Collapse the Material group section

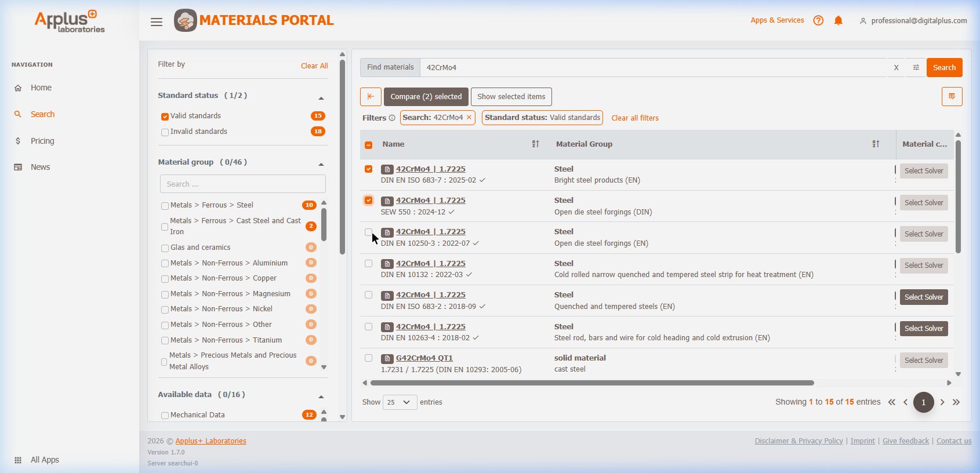coord(321,165)
